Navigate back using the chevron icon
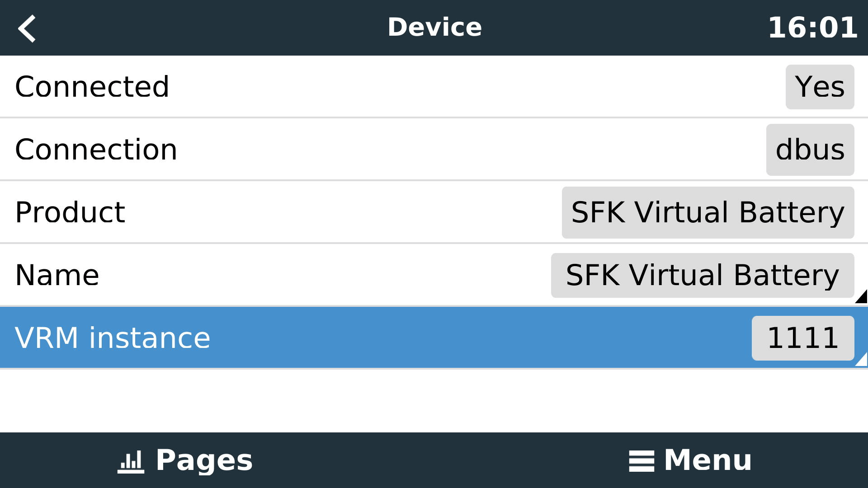This screenshot has height=488, width=868. [x=27, y=27]
